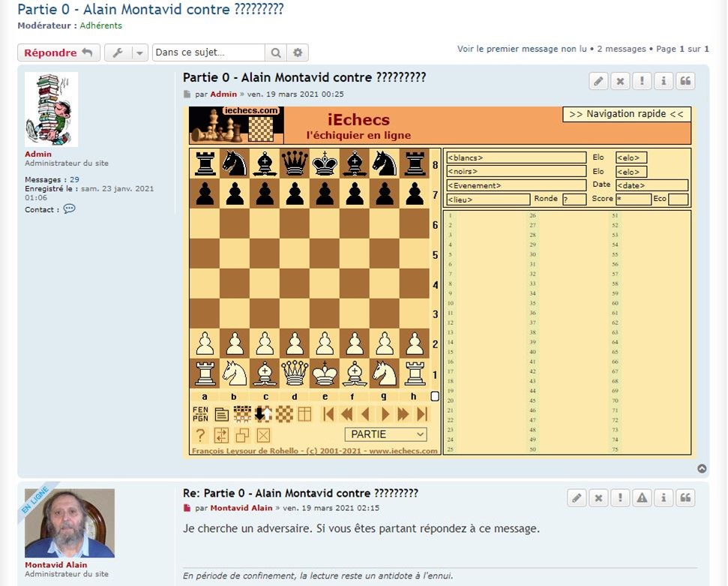Open the PARTIE dropdown below the board
This screenshot has width=728, height=586.
[386, 434]
